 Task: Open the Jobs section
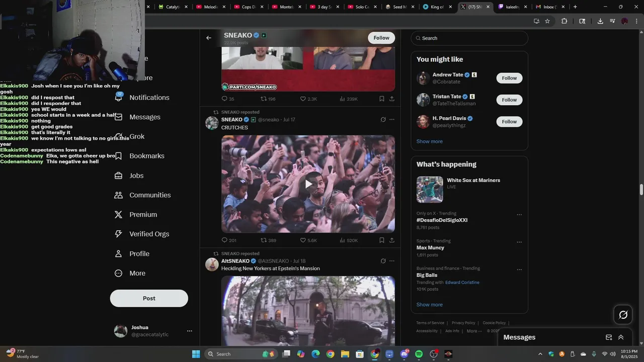tap(129, 175)
